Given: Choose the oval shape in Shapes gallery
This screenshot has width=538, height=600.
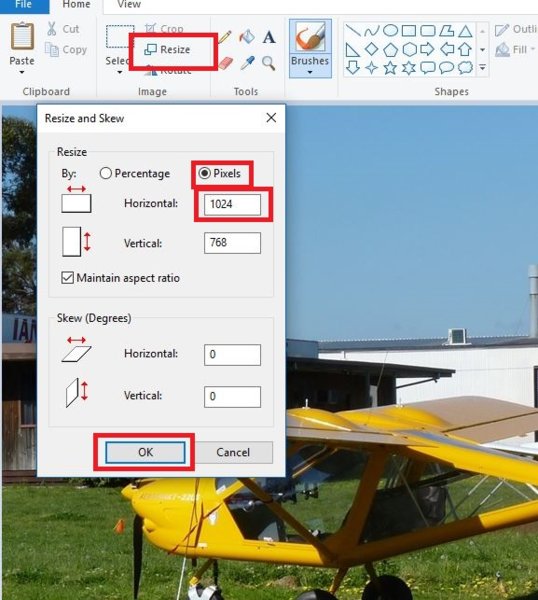Looking at the screenshot, I should (x=390, y=30).
